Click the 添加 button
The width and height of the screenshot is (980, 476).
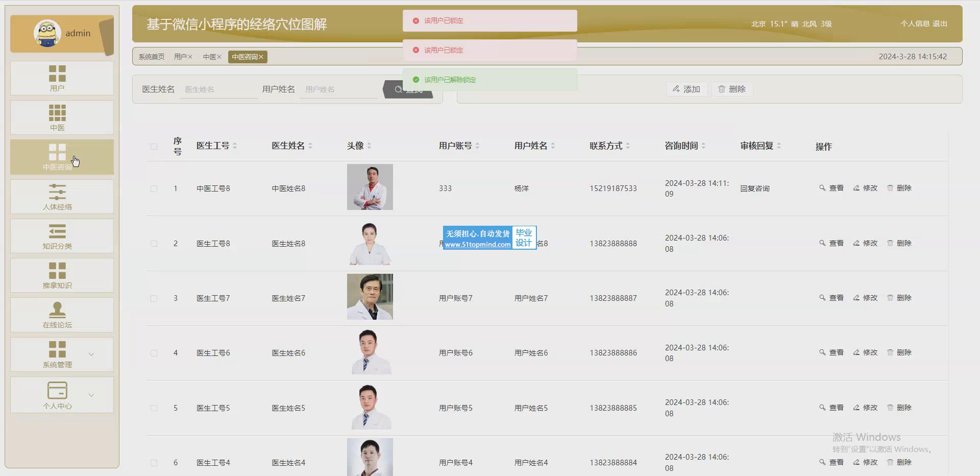[x=687, y=89]
